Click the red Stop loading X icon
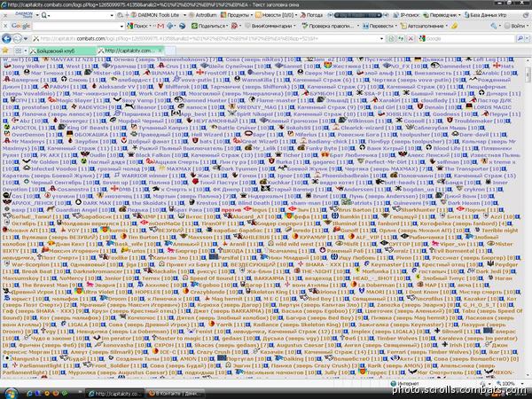This screenshot has height=399, width=532. tap(411, 39)
